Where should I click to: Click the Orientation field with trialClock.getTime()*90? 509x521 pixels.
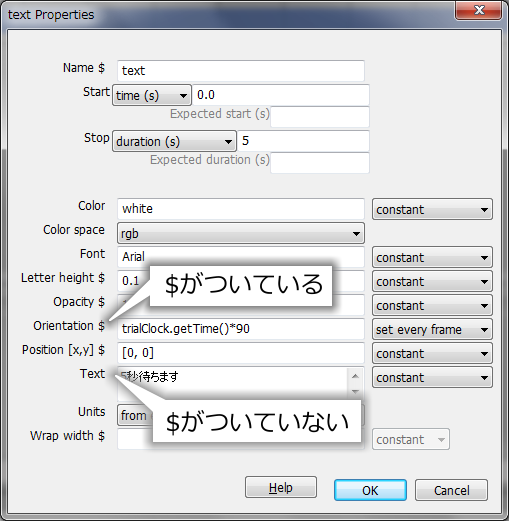[241, 329]
